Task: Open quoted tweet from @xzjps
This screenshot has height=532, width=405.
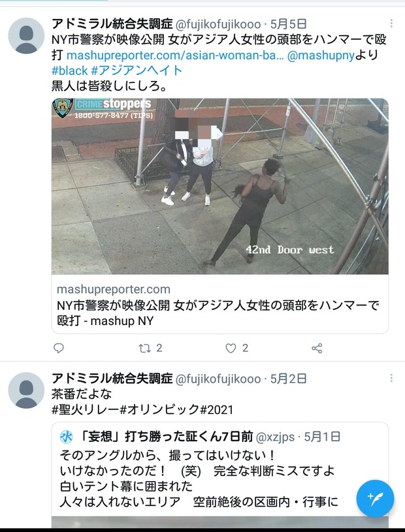Action: click(x=220, y=475)
